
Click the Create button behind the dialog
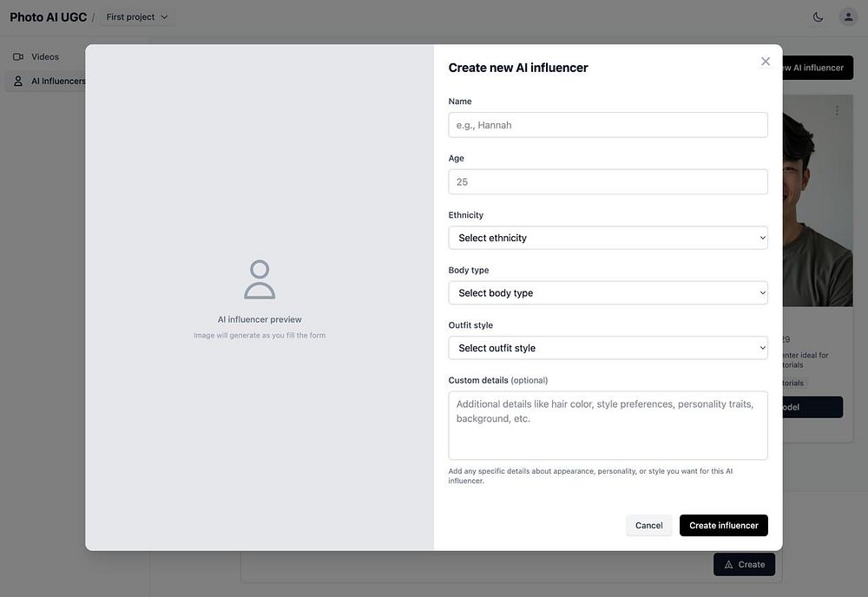(744, 564)
